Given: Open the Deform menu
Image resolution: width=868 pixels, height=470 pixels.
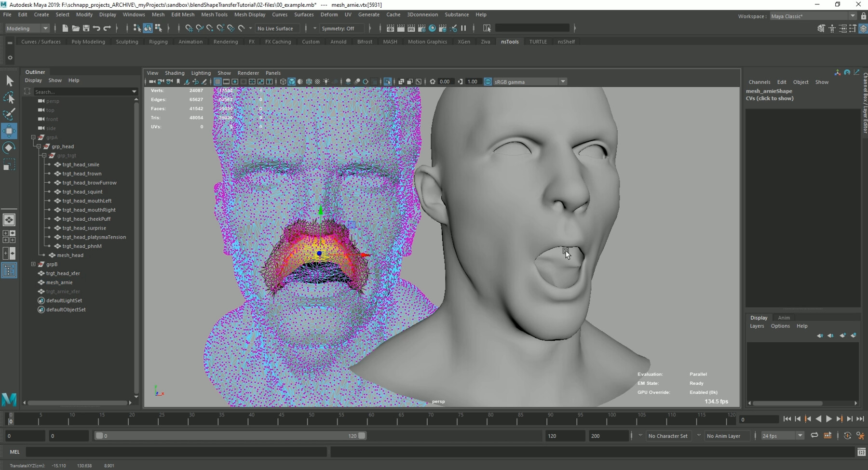Looking at the screenshot, I should 329,14.
